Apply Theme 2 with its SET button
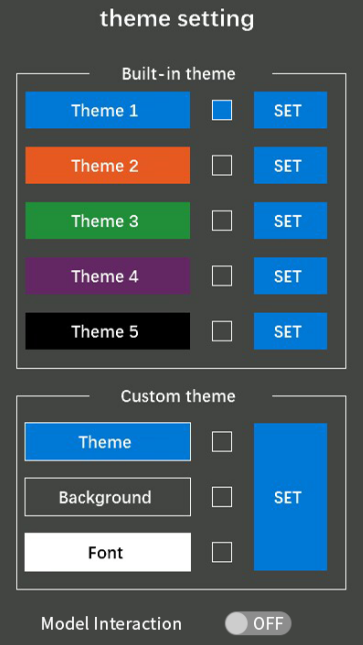363x645 pixels. [x=290, y=165]
